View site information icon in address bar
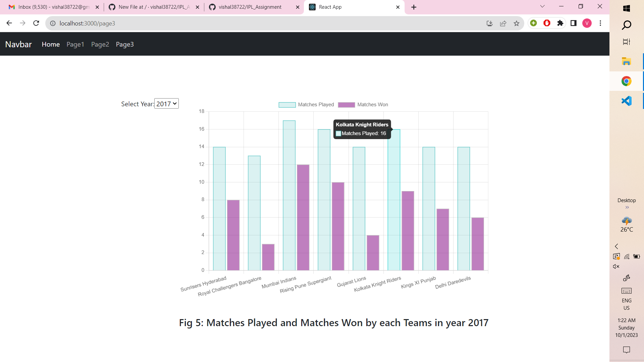The width and height of the screenshot is (644, 362). tap(53, 23)
